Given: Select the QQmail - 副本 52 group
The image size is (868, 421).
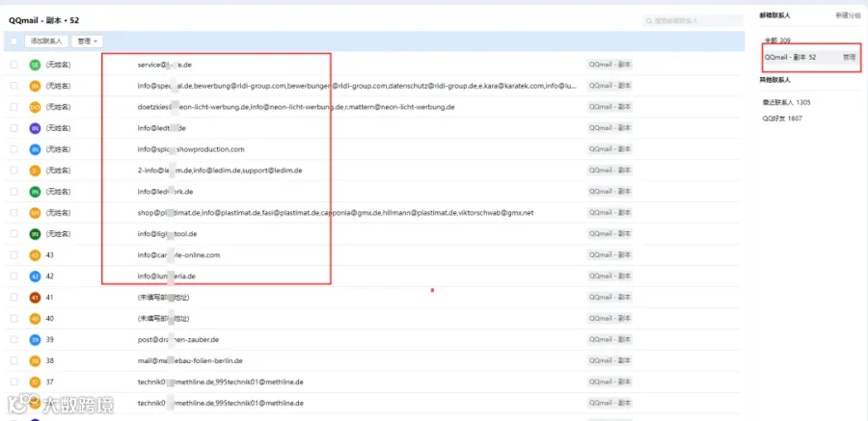Looking at the screenshot, I should coord(790,57).
